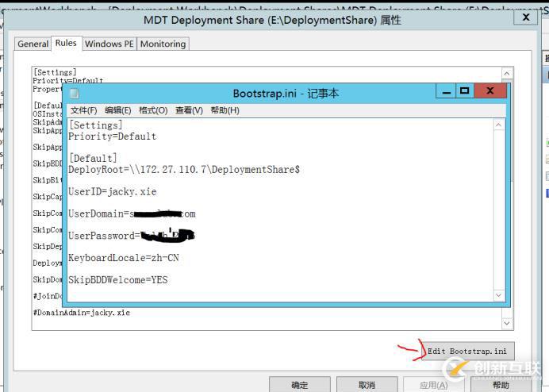This screenshot has height=392, width=549.
Task: Click the UserPassword line in Notepad
Action: coord(131,236)
